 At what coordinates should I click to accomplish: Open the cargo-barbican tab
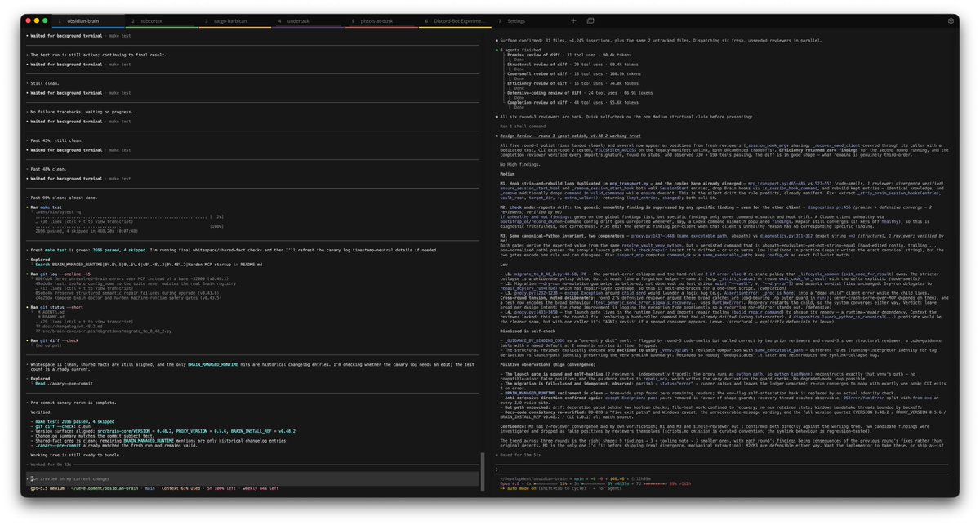point(236,20)
